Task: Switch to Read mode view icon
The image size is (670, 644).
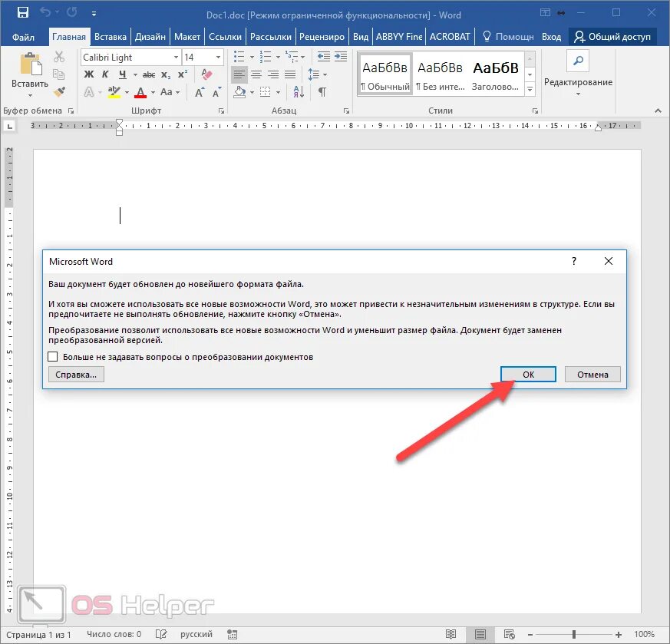Action: click(x=451, y=634)
